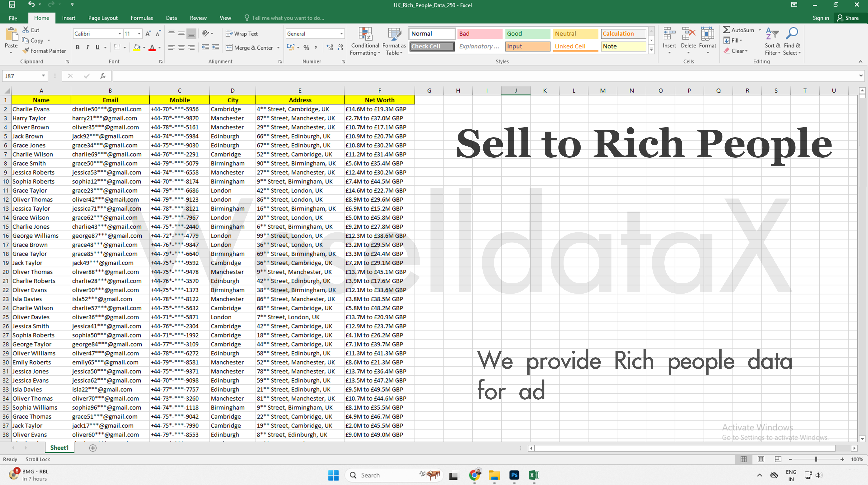Add a new sheet with the plus icon
This screenshot has width=868, height=485.
[x=93, y=448]
